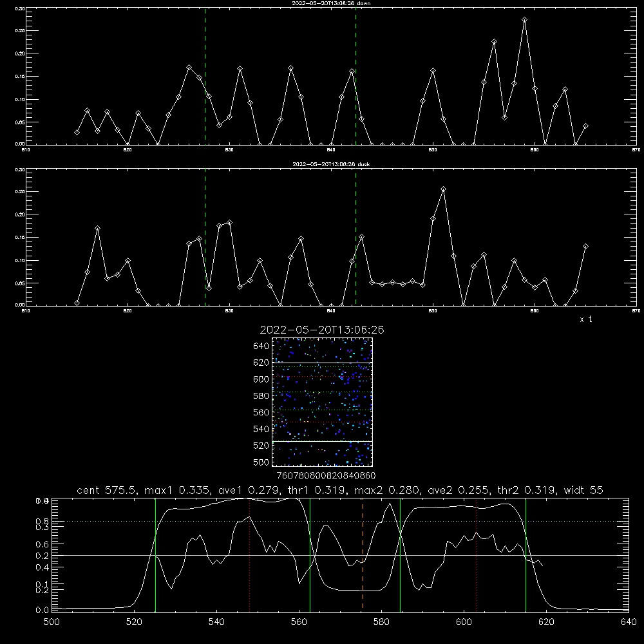This screenshot has height=644, width=644.
Task: Click '580' on the scatter image y-axis
Action: pyautogui.click(x=261, y=396)
